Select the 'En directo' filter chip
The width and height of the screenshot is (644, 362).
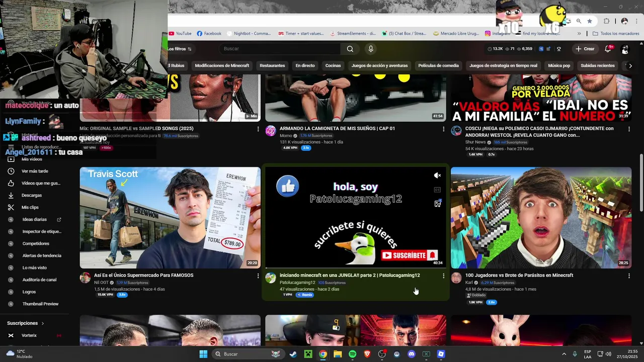[x=305, y=65]
